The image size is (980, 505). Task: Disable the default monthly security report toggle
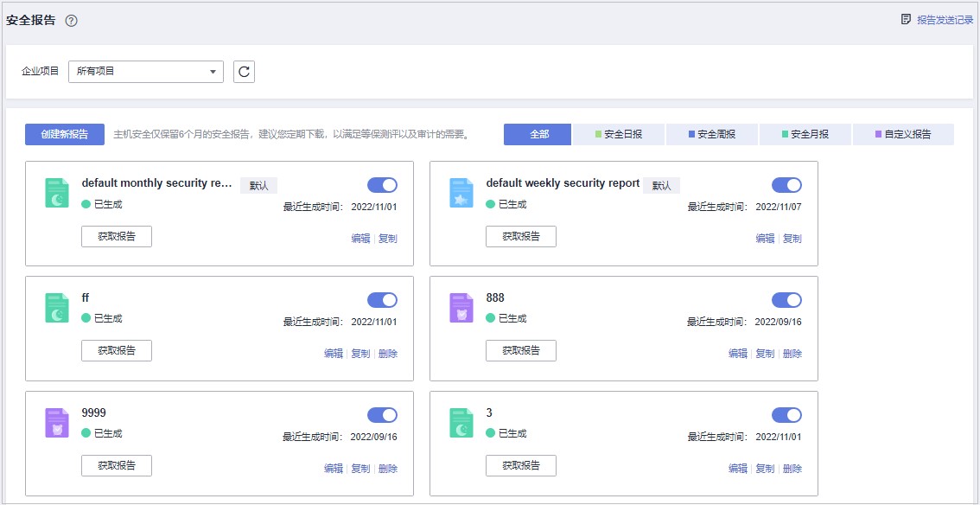click(x=381, y=184)
